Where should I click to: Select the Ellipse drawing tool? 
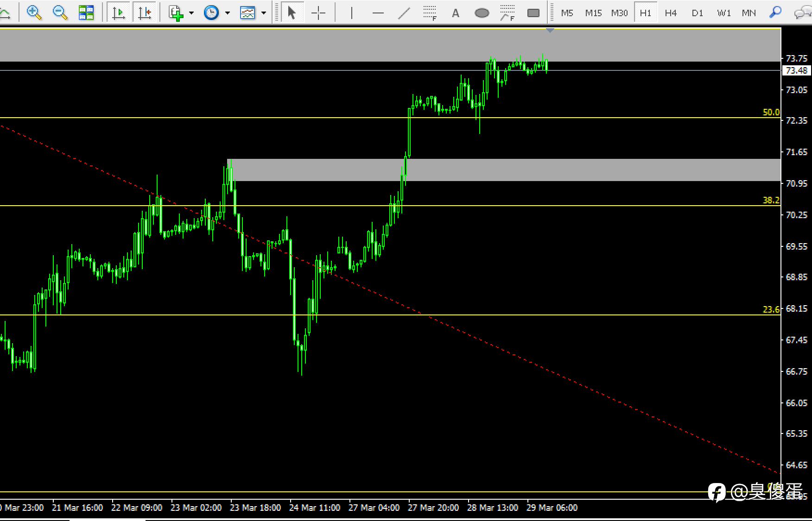pyautogui.click(x=482, y=13)
